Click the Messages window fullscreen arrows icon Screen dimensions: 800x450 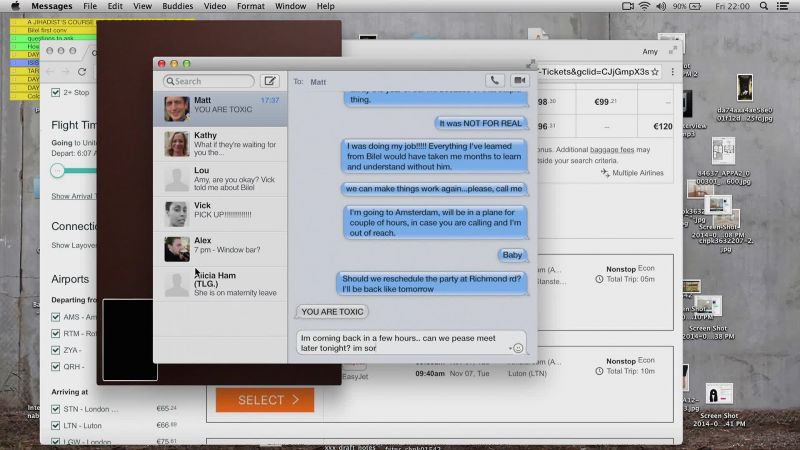pyautogui.click(x=531, y=64)
